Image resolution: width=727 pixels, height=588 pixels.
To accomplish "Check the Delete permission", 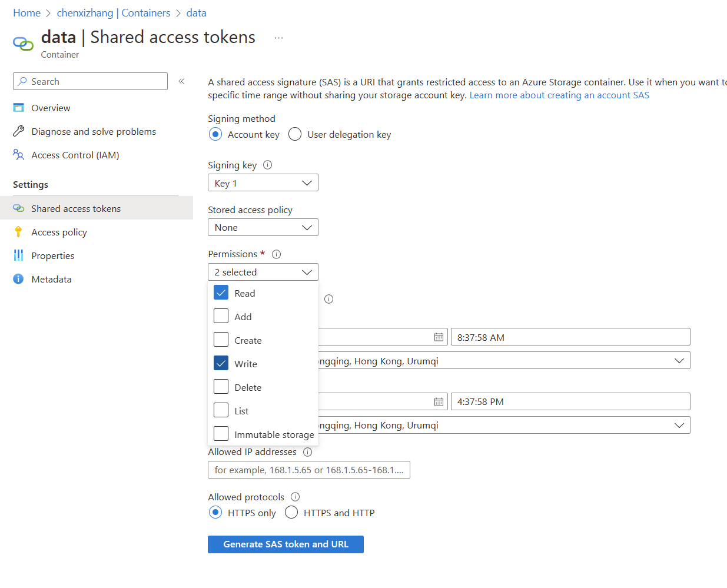I will point(221,387).
